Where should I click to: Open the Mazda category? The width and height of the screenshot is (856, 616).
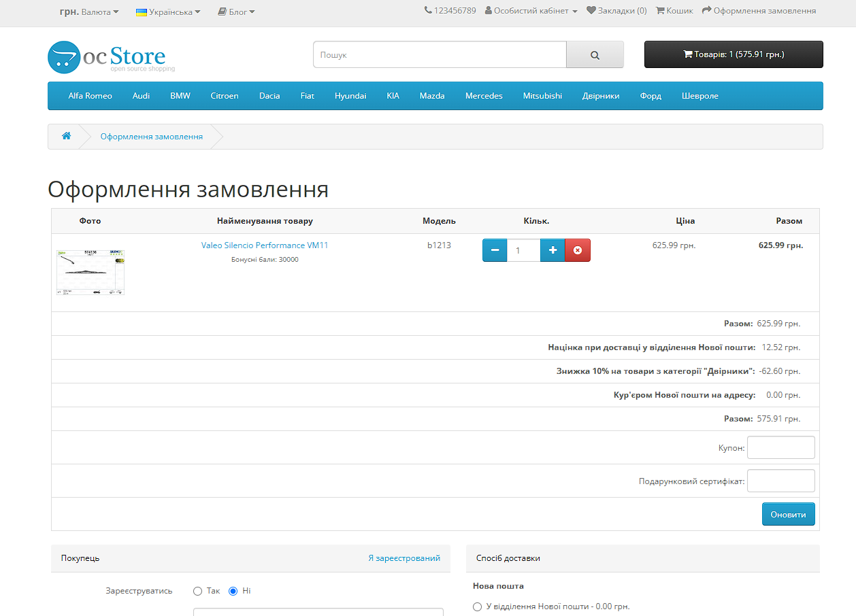[x=432, y=96]
